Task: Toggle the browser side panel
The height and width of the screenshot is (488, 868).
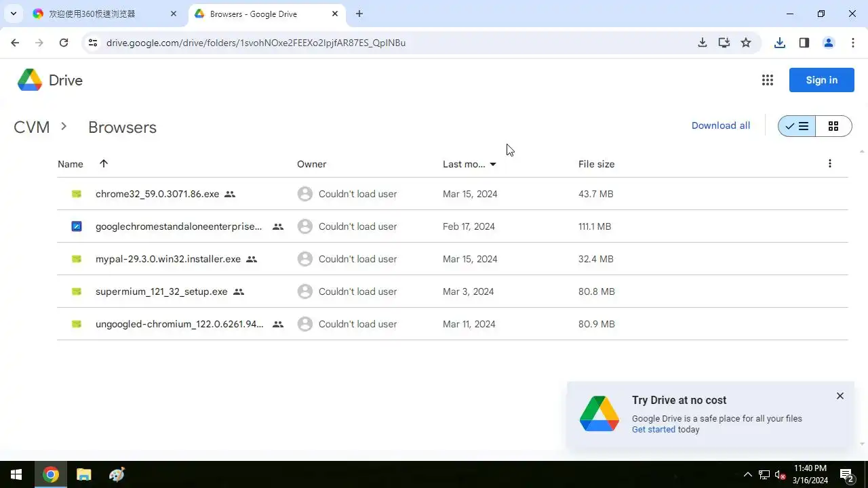Action: 804,43
